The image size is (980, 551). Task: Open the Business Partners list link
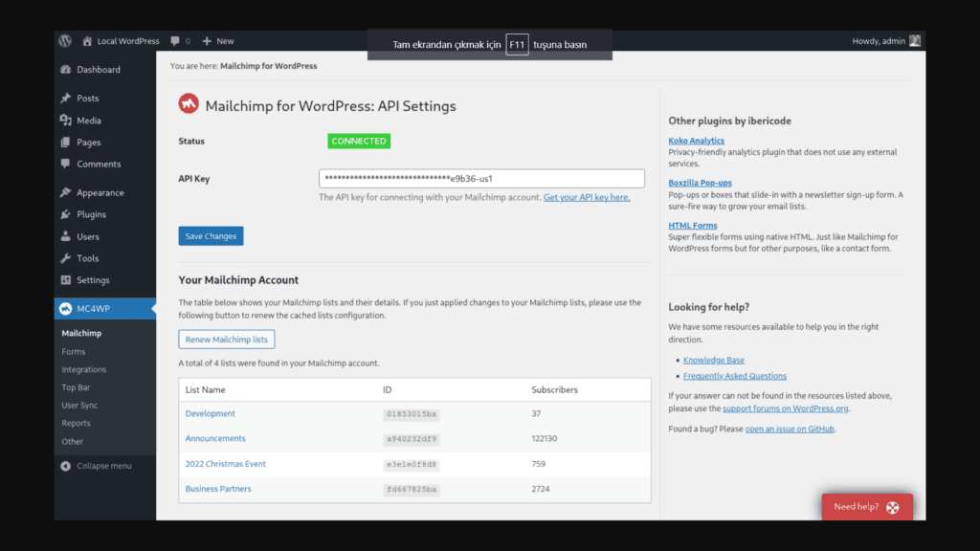[218, 489]
